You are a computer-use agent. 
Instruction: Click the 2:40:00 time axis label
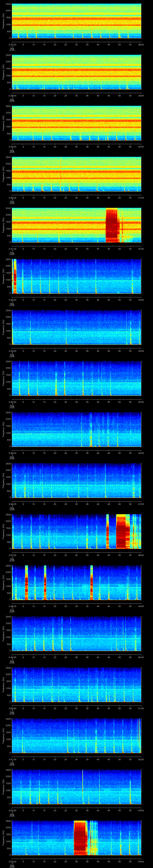coord(12,198)
